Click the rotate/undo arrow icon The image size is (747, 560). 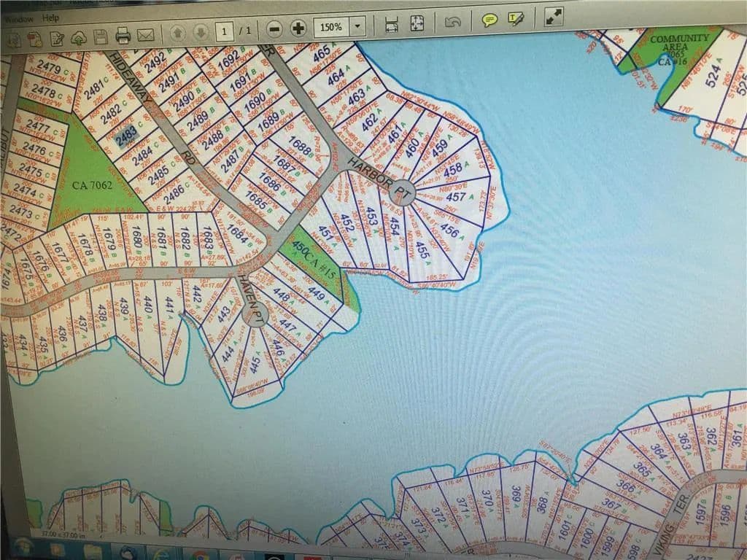452,21
